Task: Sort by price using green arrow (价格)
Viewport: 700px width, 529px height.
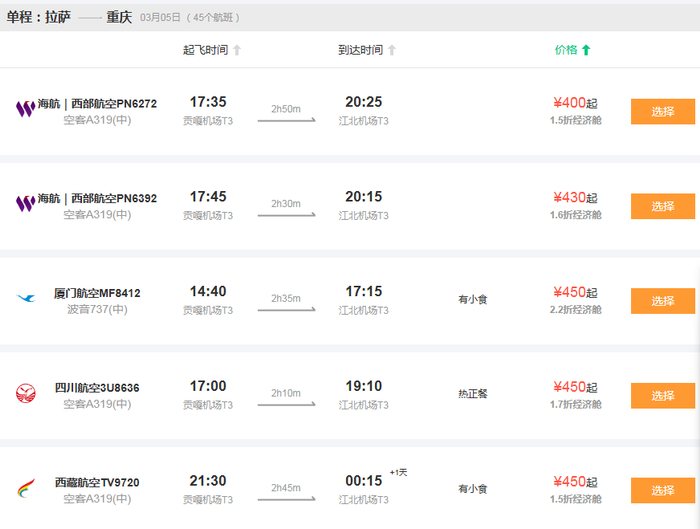Action: point(586,50)
